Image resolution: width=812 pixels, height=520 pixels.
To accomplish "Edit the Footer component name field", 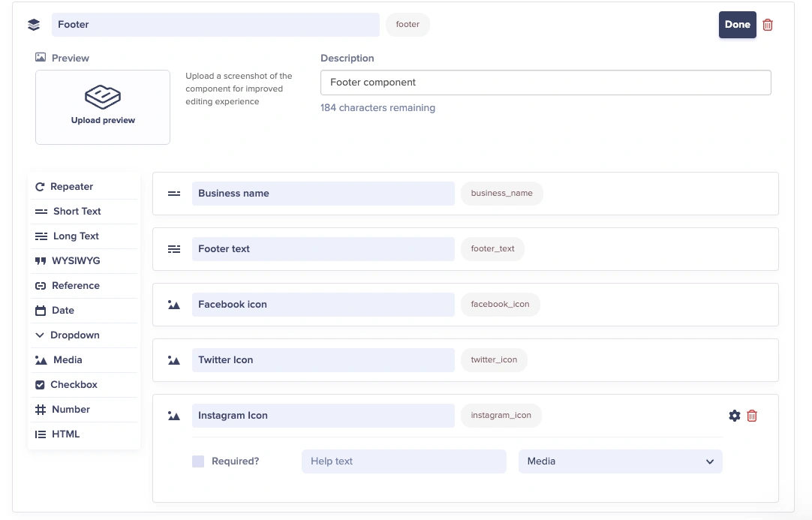I will point(215,25).
